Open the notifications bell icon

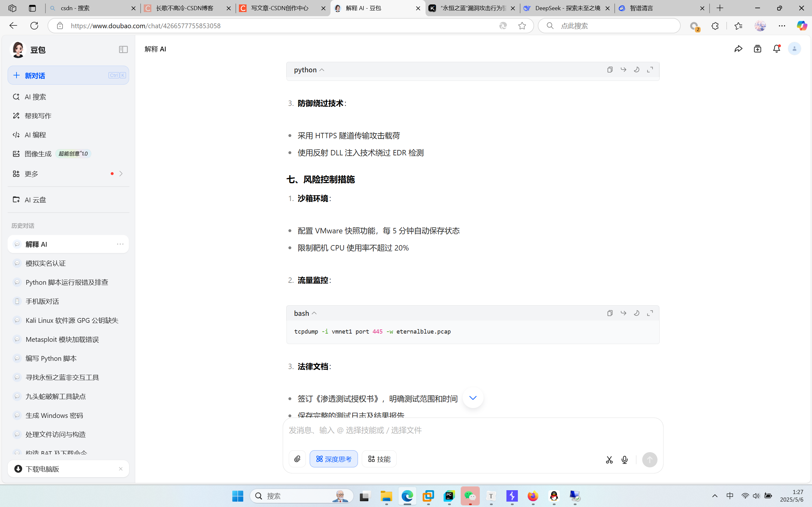[x=776, y=49]
